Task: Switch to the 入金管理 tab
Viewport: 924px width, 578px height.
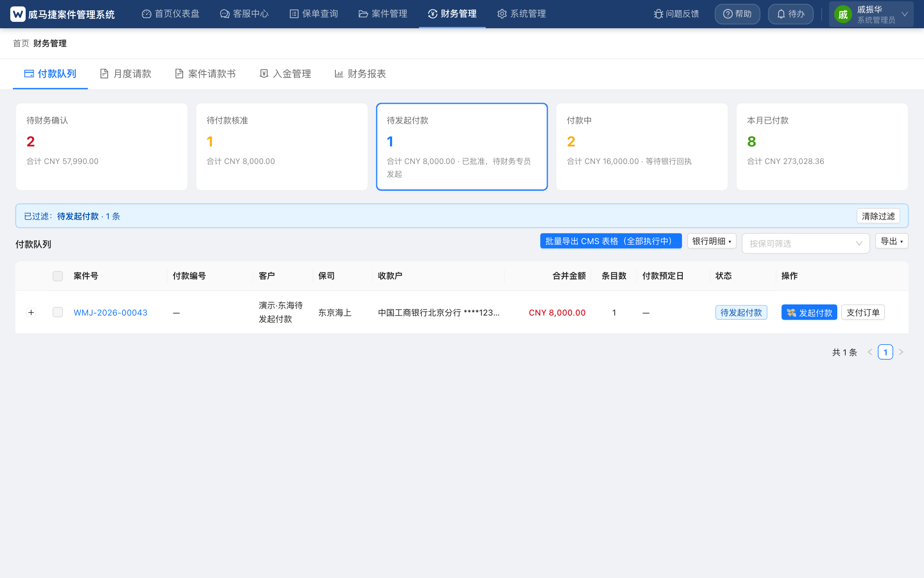Action: [x=285, y=74]
